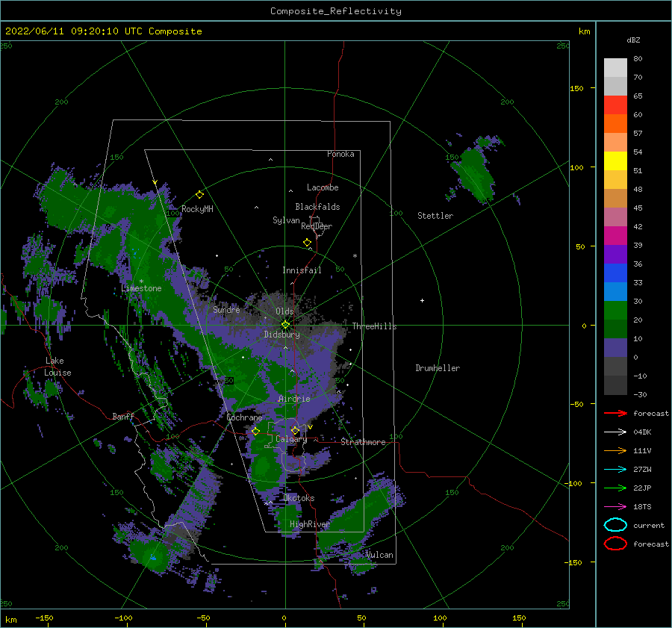Click the dark gray swatch above -30 label
Viewport: 672px width, 628px height.
point(615,385)
